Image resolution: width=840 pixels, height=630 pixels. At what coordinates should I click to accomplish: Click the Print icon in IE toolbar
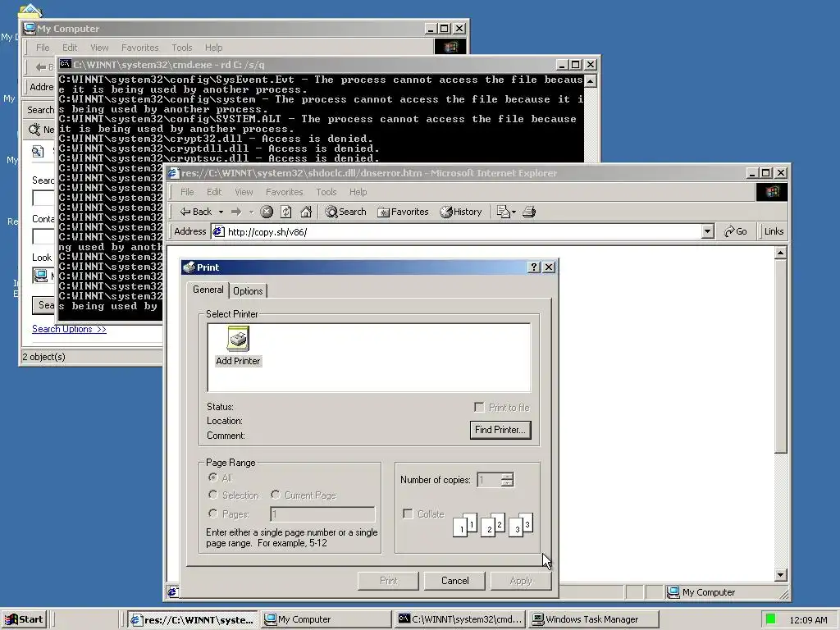coord(529,212)
